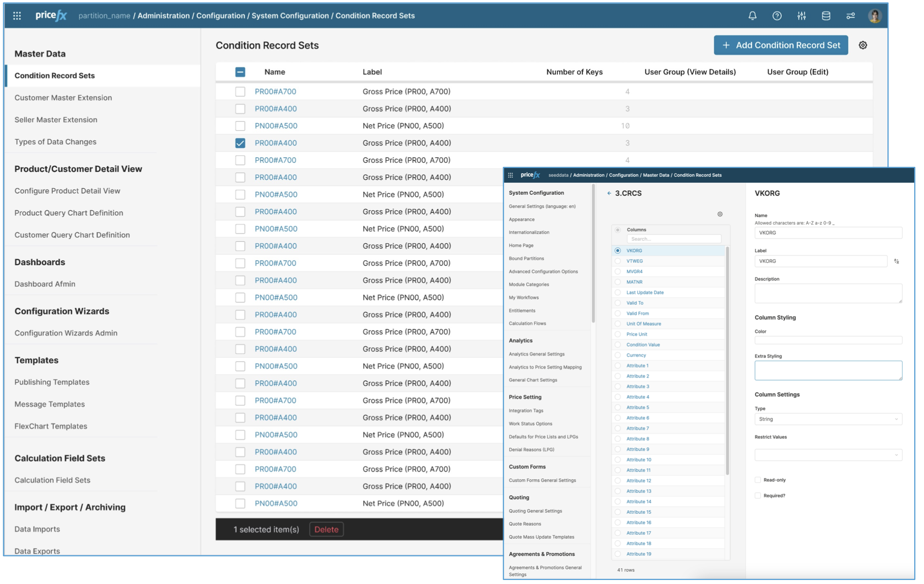924x584 pixels.
Task: Expand the Restrict Values dropdown
Action: tap(828, 454)
